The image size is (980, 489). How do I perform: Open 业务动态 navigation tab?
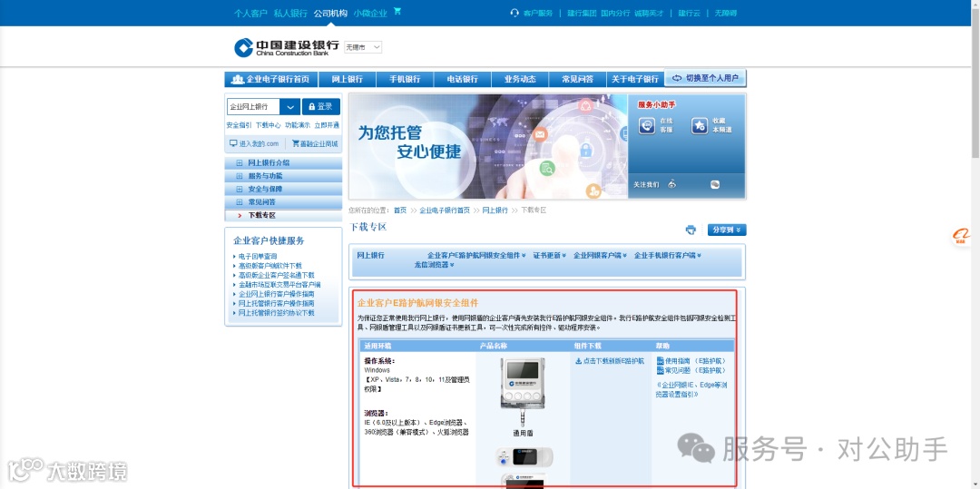(520, 79)
